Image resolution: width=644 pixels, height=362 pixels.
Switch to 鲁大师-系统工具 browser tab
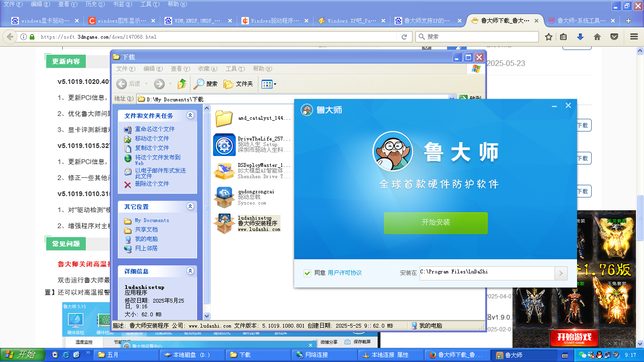581,21
